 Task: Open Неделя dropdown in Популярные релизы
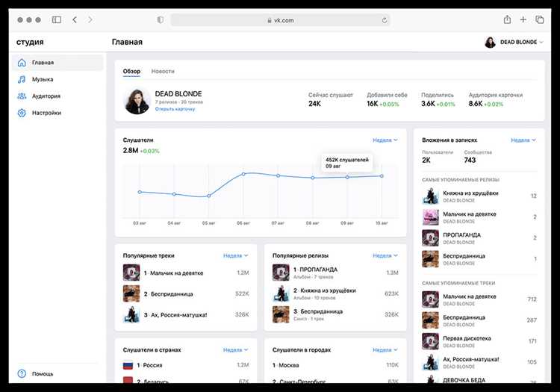[x=385, y=255]
